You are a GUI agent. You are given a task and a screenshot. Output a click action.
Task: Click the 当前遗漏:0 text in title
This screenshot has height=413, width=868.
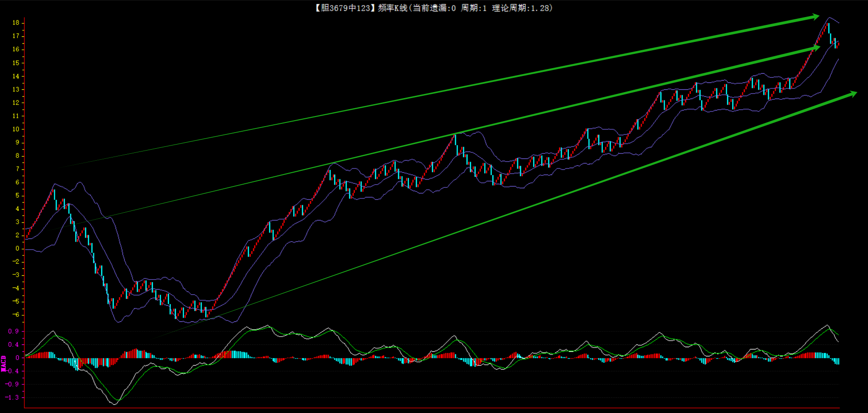(x=434, y=8)
